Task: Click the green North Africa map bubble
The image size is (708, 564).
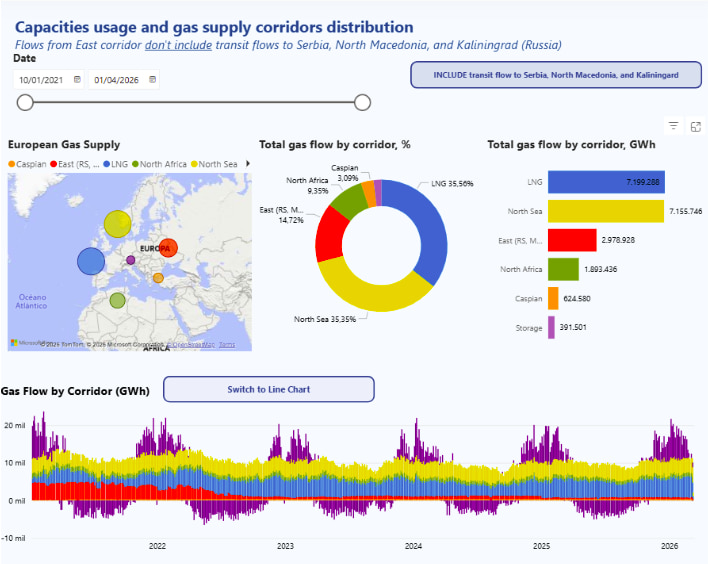Action: (117, 300)
